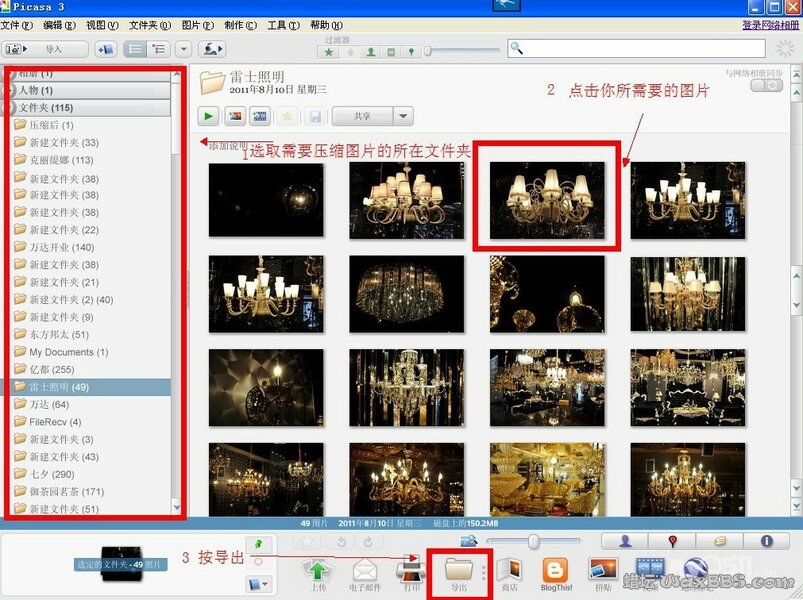Screen dimensions: 803x600
Task: Open the Share (共享) dropdown arrow
Action: tap(402, 116)
